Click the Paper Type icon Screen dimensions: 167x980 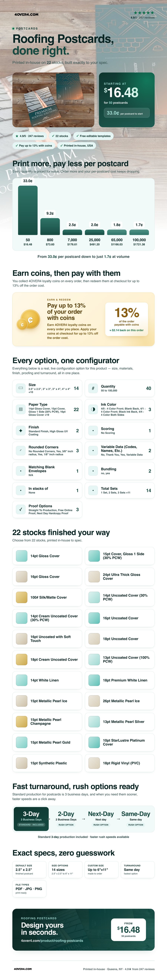tap(21, 409)
